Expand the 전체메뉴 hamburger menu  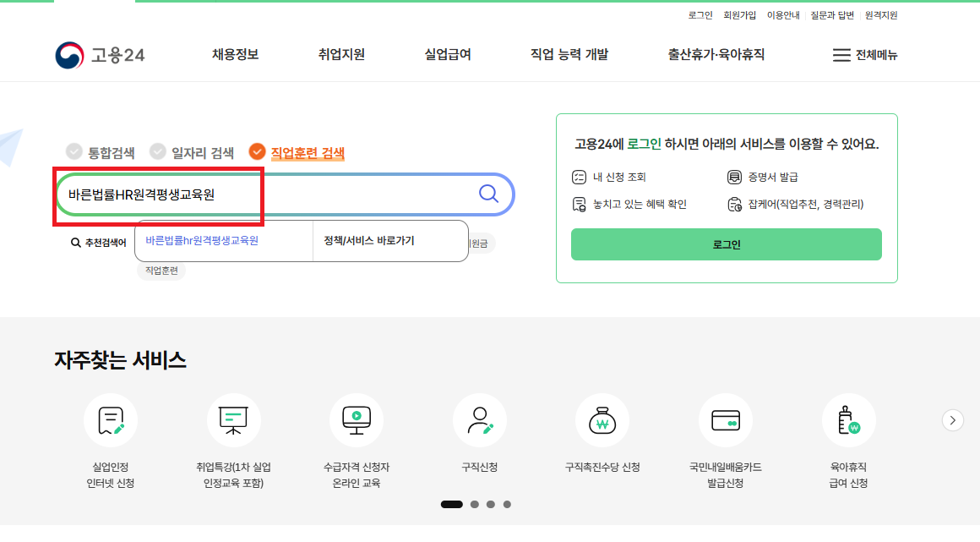864,55
